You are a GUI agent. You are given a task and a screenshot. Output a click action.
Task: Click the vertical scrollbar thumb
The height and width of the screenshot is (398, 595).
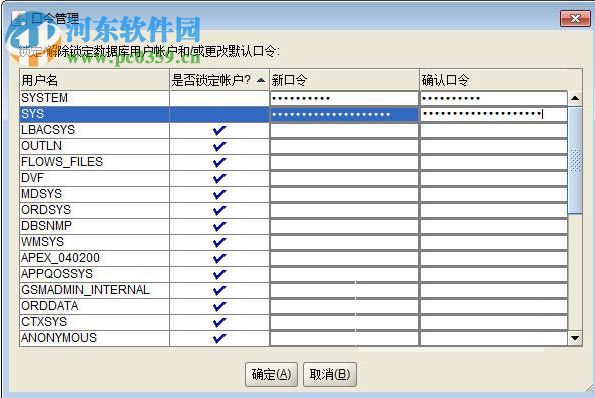point(575,160)
